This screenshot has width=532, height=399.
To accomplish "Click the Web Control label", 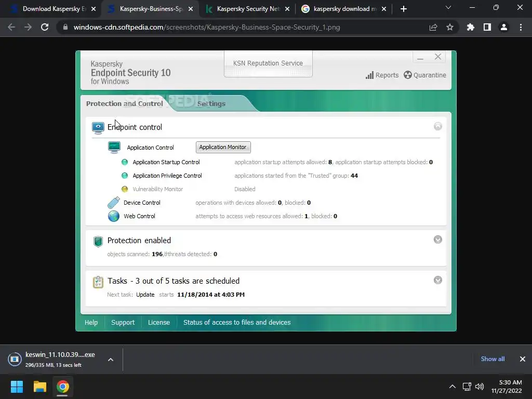I will pyautogui.click(x=139, y=216).
